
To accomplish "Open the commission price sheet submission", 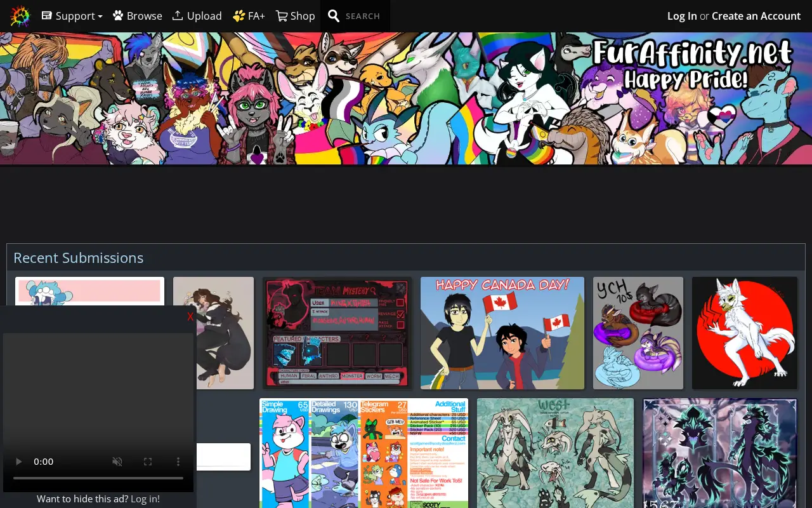I will click(363, 453).
